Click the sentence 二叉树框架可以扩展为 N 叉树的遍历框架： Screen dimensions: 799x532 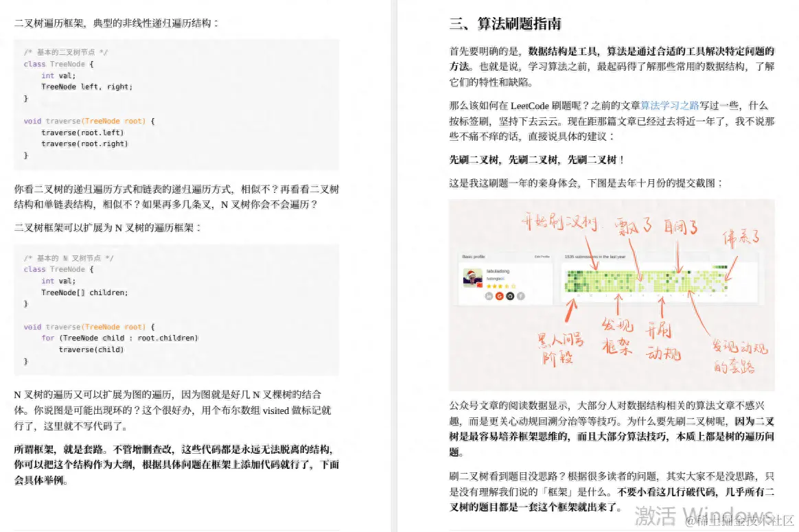(108, 228)
